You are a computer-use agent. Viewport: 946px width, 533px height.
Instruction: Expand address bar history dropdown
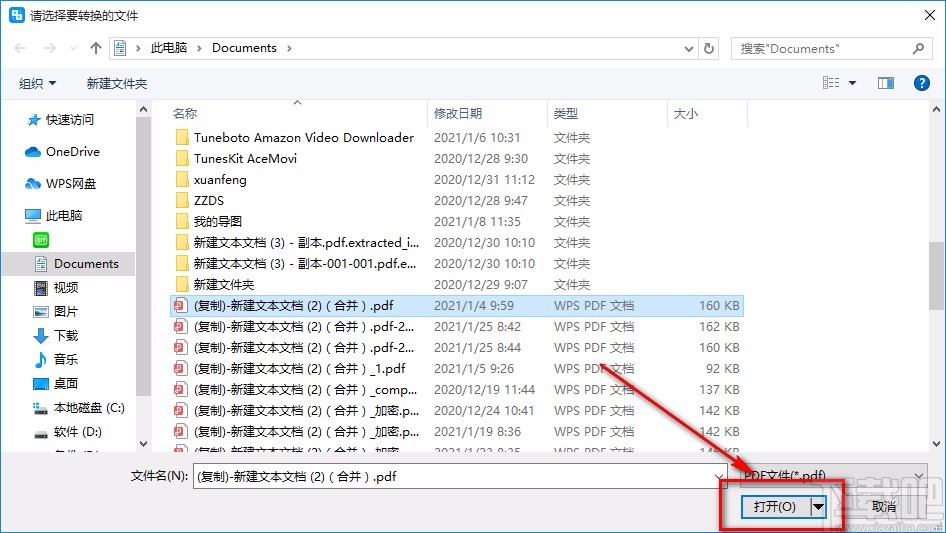pyautogui.click(x=688, y=49)
